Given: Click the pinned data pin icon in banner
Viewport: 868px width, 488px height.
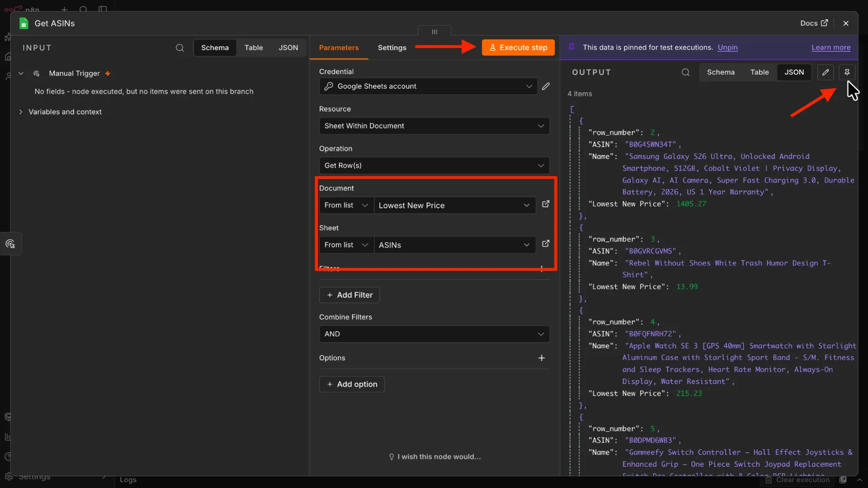Looking at the screenshot, I should pos(571,47).
